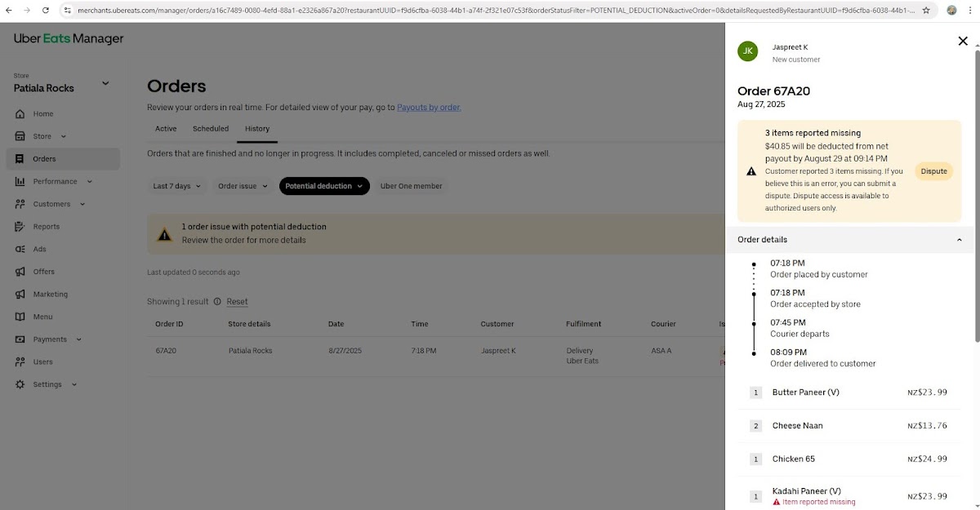Click the info icon beside Showing 1 result
Viewport: 980px width, 510px height.
(x=217, y=302)
